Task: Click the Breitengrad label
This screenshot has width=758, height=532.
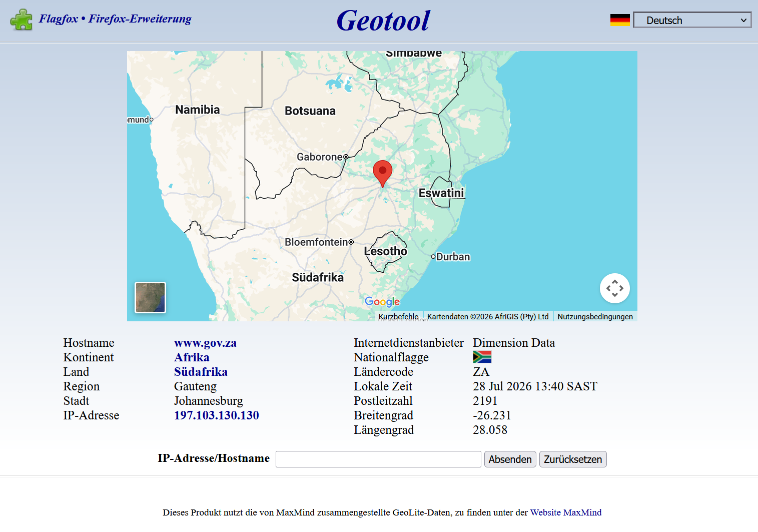Action: coord(383,415)
